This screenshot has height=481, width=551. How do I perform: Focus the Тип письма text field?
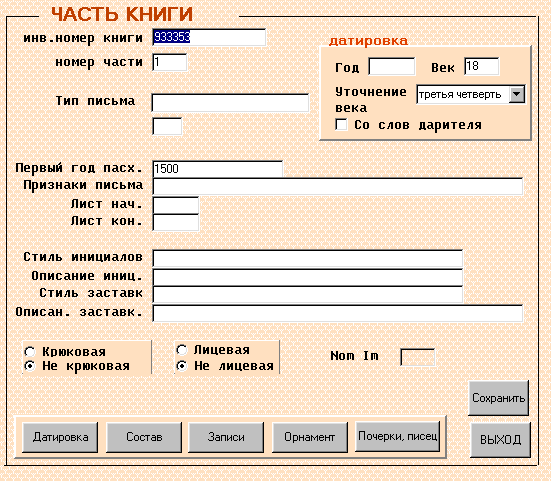pos(231,103)
